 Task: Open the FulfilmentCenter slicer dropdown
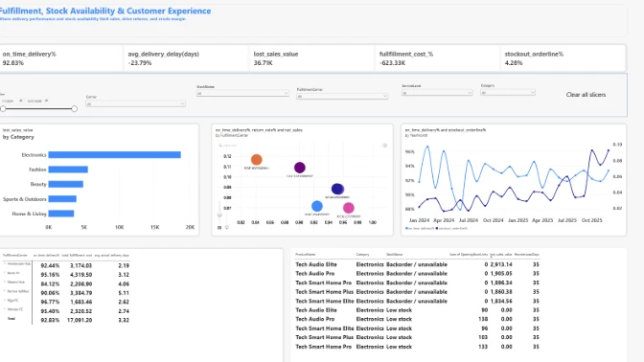click(x=342, y=96)
